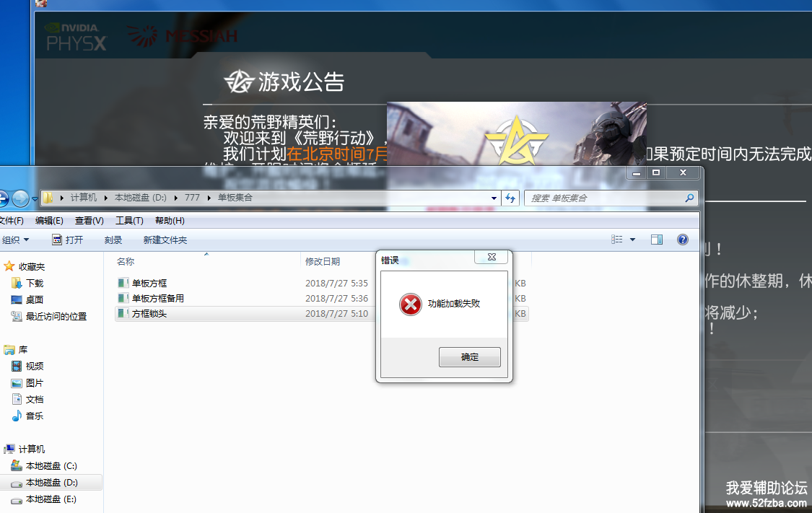Image resolution: width=812 pixels, height=513 pixels.
Task: Click the 下载 folder icon
Action: pyautogui.click(x=17, y=283)
